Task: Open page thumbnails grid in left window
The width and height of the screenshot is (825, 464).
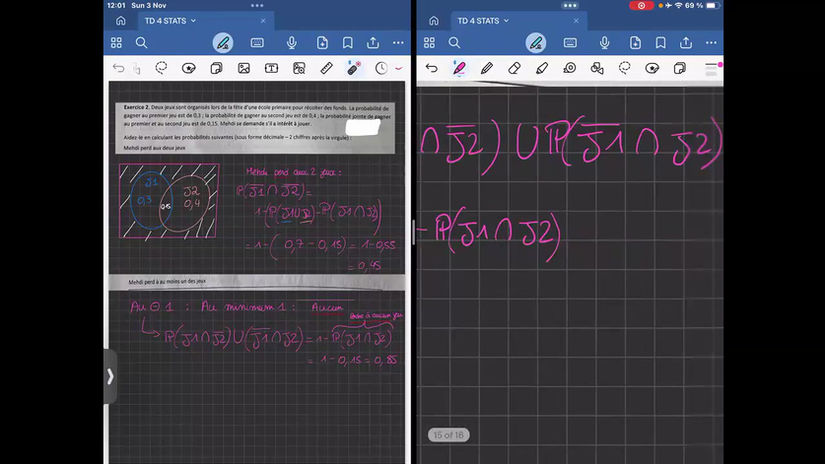Action: pyautogui.click(x=116, y=43)
